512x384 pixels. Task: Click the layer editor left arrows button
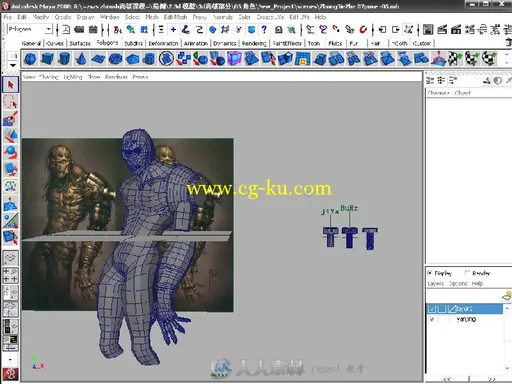click(x=447, y=379)
